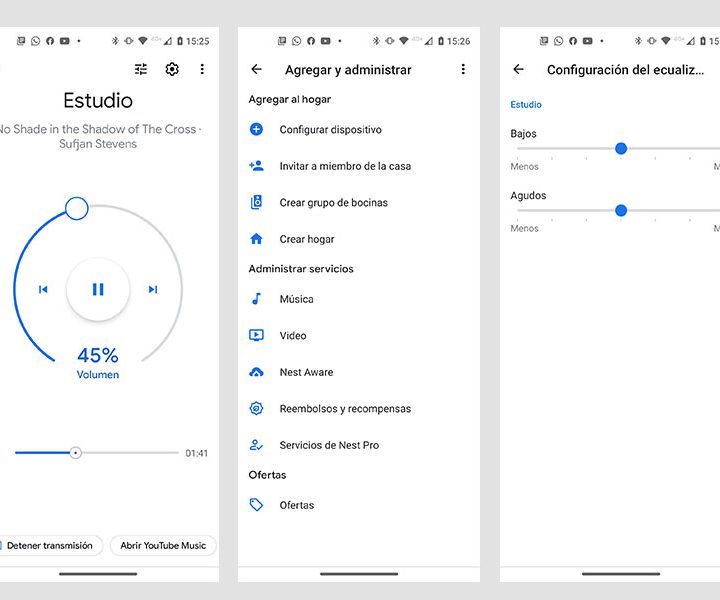Tap Detener transmisión button
Viewport: 720px width, 600px height.
(x=50, y=545)
